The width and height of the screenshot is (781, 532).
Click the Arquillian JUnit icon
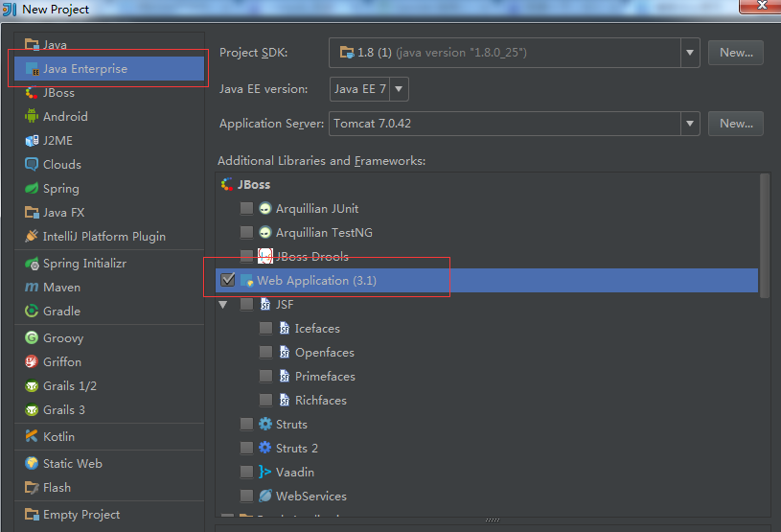tap(265, 208)
